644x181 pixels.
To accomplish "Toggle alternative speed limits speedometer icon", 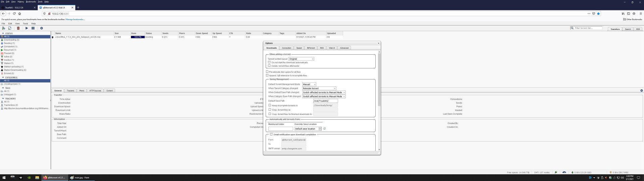I will 564,172.
